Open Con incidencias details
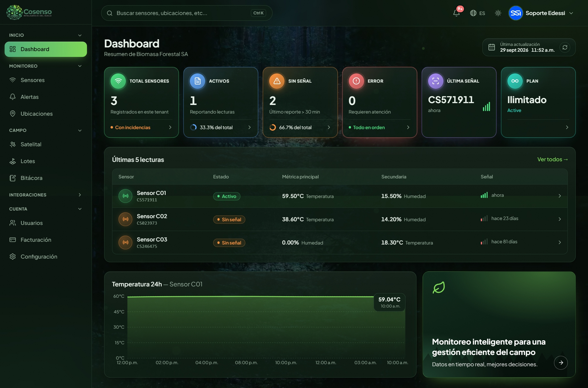588x388 pixels. point(141,128)
